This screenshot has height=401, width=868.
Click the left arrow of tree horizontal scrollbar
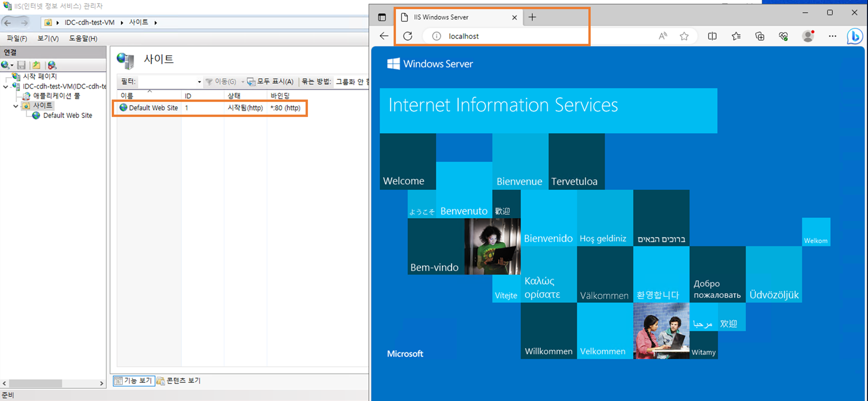[4, 384]
